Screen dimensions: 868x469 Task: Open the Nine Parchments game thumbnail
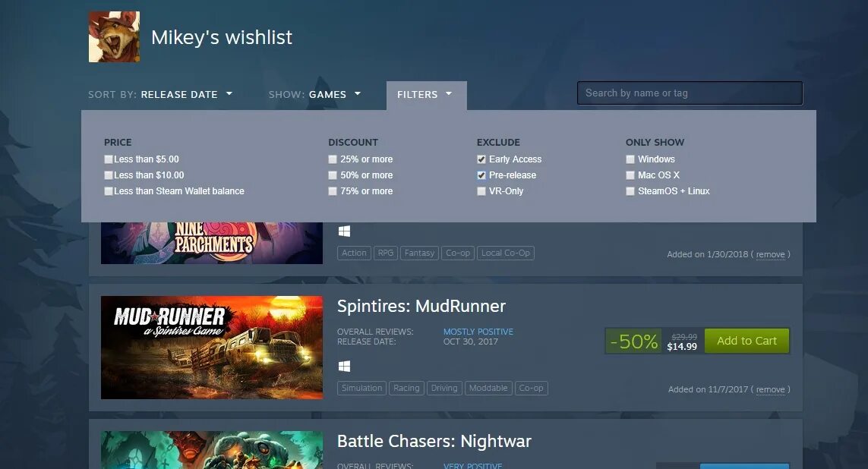(x=211, y=243)
